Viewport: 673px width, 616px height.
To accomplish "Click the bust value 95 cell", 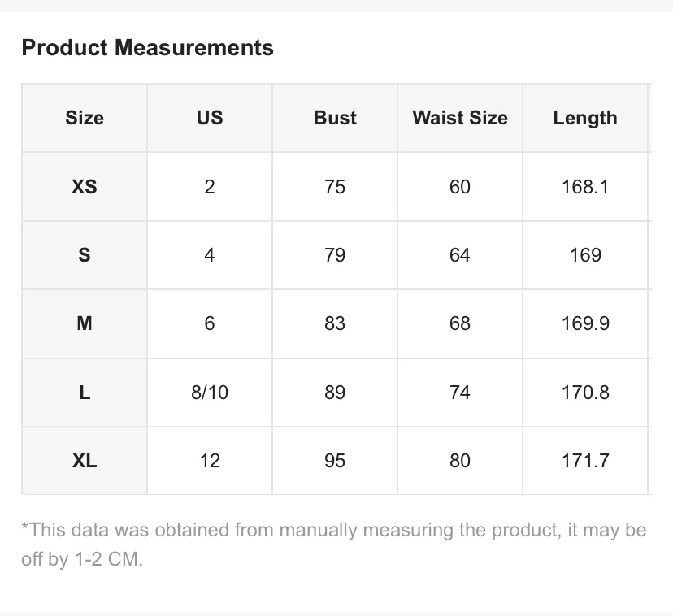I will click(335, 461).
